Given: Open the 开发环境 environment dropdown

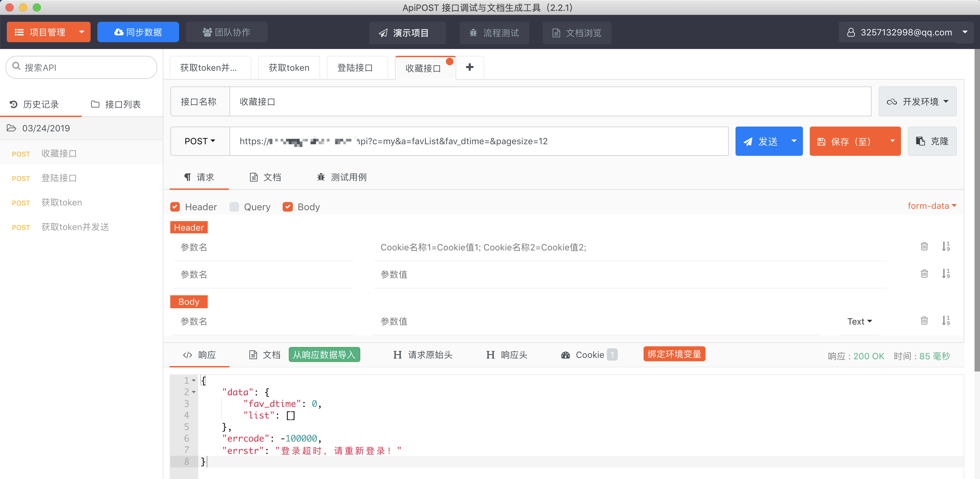Looking at the screenshot, I should [x=917, y=101].
